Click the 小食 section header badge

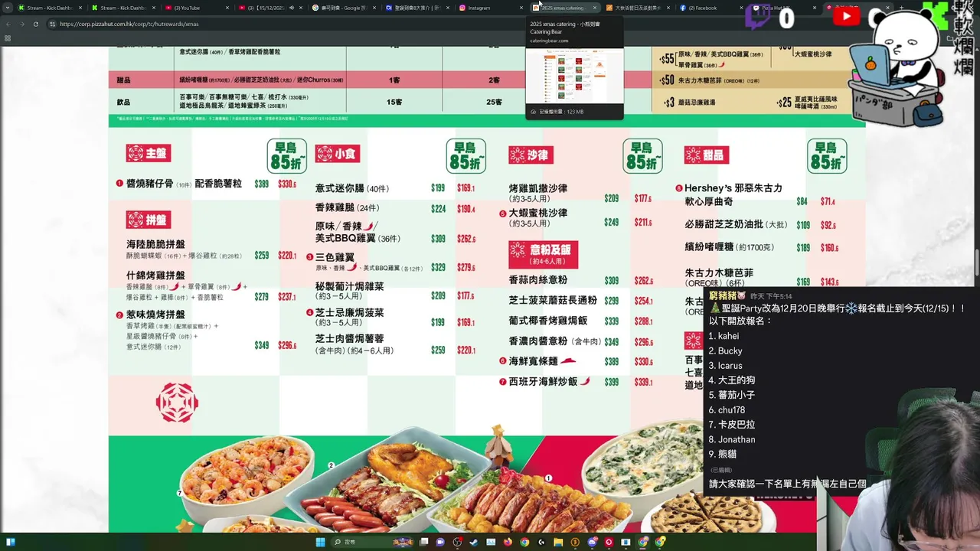[x=337, y=153]
